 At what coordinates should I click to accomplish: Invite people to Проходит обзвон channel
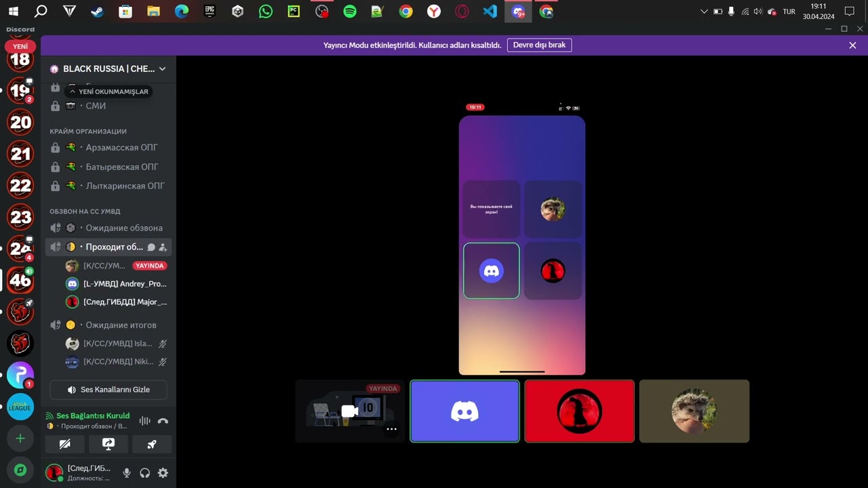(163, 247)
